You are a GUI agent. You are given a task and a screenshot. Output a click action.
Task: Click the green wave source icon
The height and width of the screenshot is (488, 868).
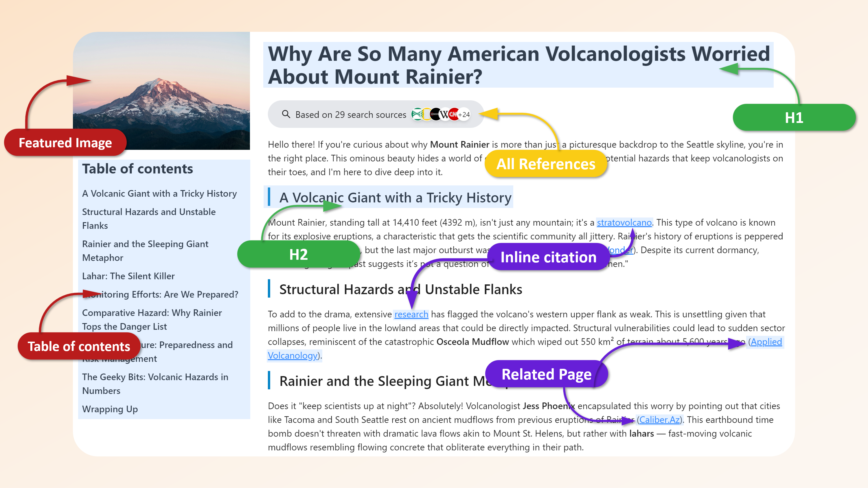[417, 115]
